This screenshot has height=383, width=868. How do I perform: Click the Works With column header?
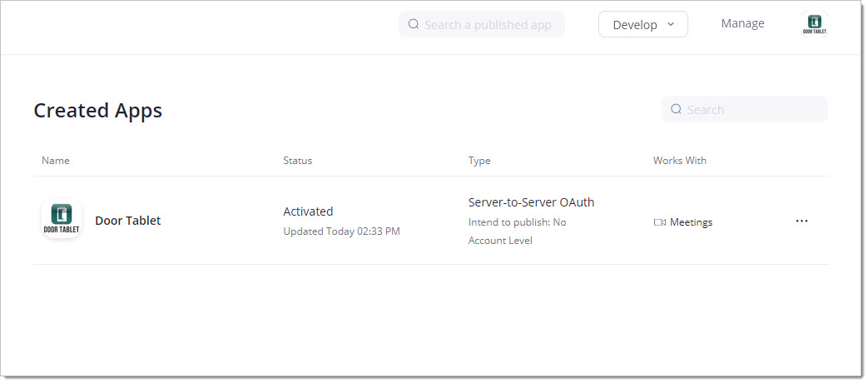pyautogui.click(x=679, y=161)
